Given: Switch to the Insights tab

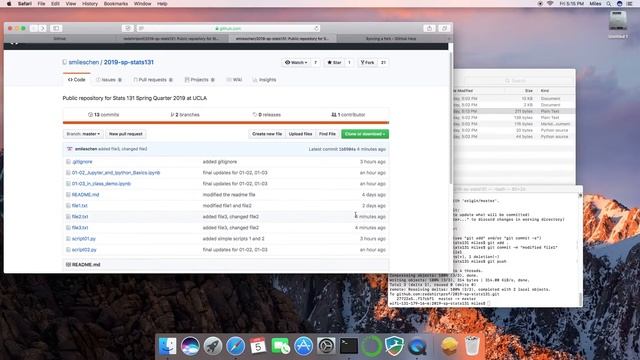Looking at the screenshot, I should [264, 80].
